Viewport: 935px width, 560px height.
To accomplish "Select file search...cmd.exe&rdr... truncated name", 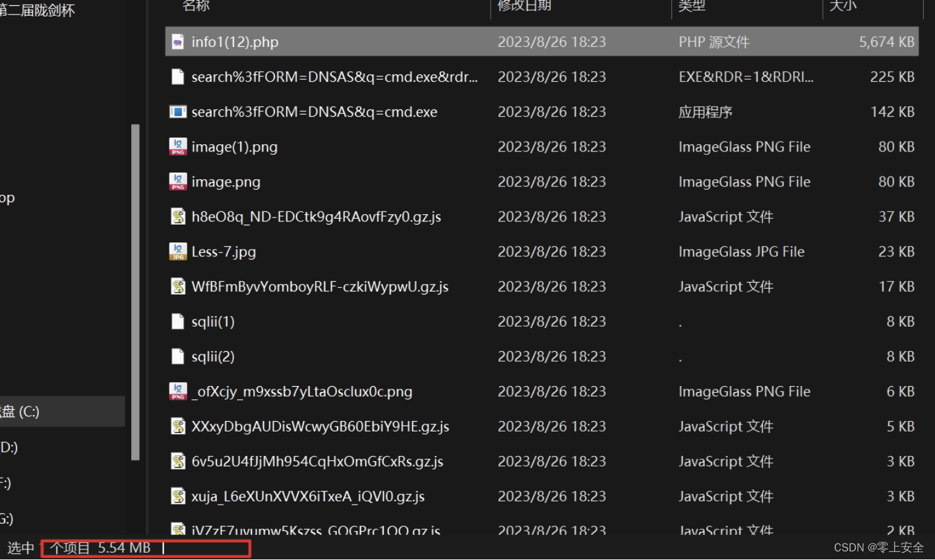I will pyautogui.click(x=335, y=77).
